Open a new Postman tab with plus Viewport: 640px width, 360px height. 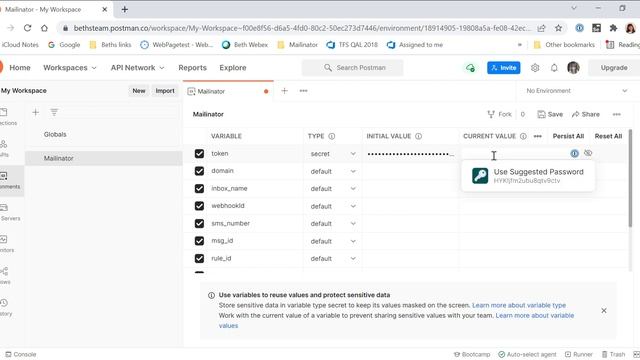tap(284, 91)
